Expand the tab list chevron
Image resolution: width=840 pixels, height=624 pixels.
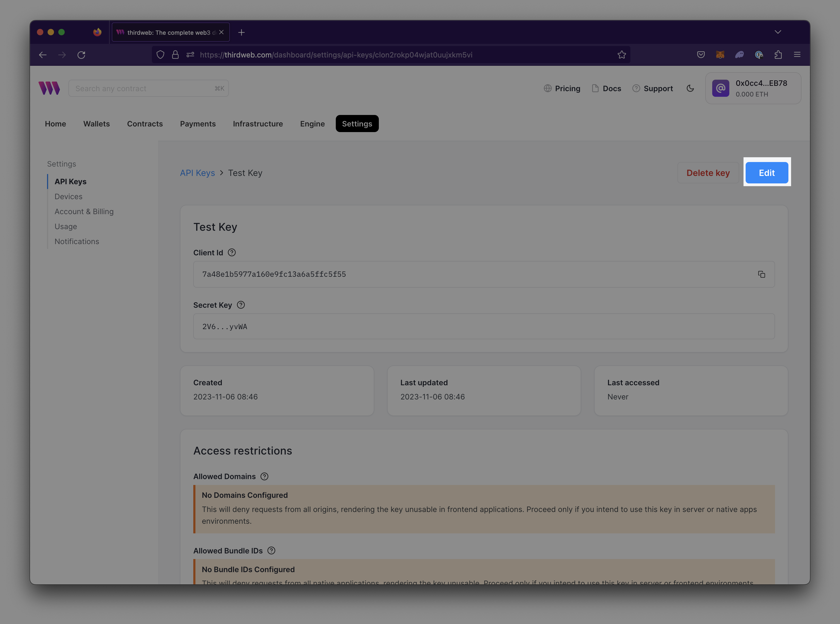(778, 32)
